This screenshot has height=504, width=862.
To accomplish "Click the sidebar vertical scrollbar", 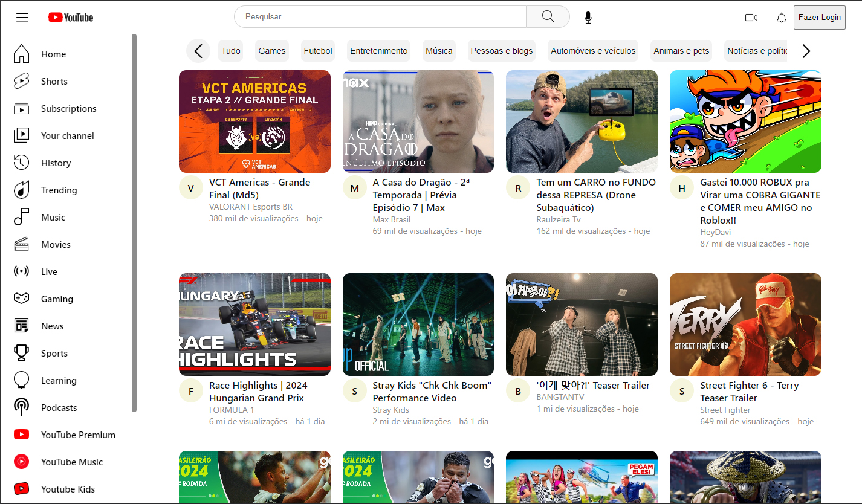I will pos(134,223).
